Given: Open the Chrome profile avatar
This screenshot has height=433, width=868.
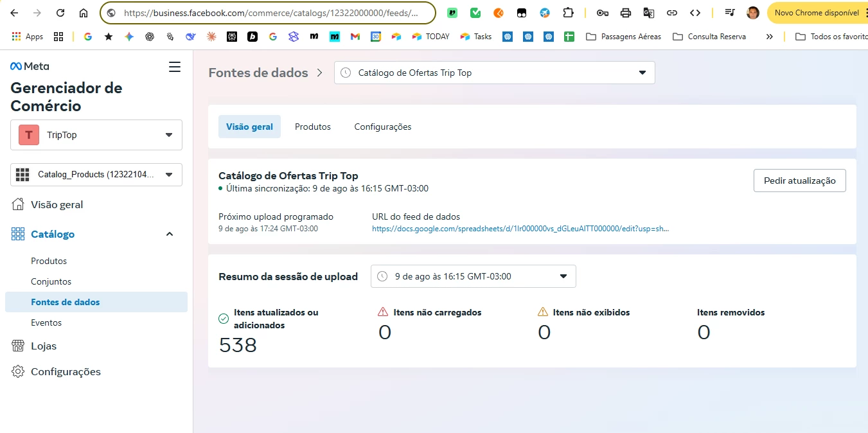Looking at the screenshot, I should tap(753, 13).
